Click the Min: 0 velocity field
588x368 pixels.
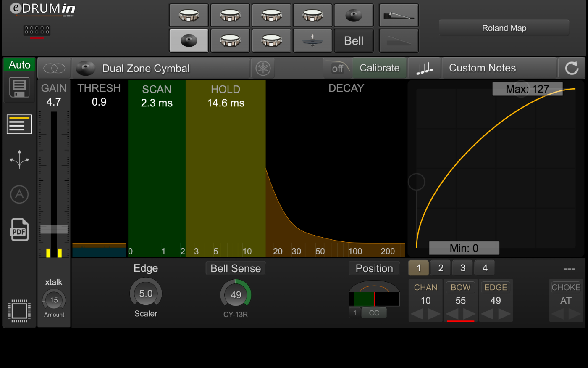464,248
